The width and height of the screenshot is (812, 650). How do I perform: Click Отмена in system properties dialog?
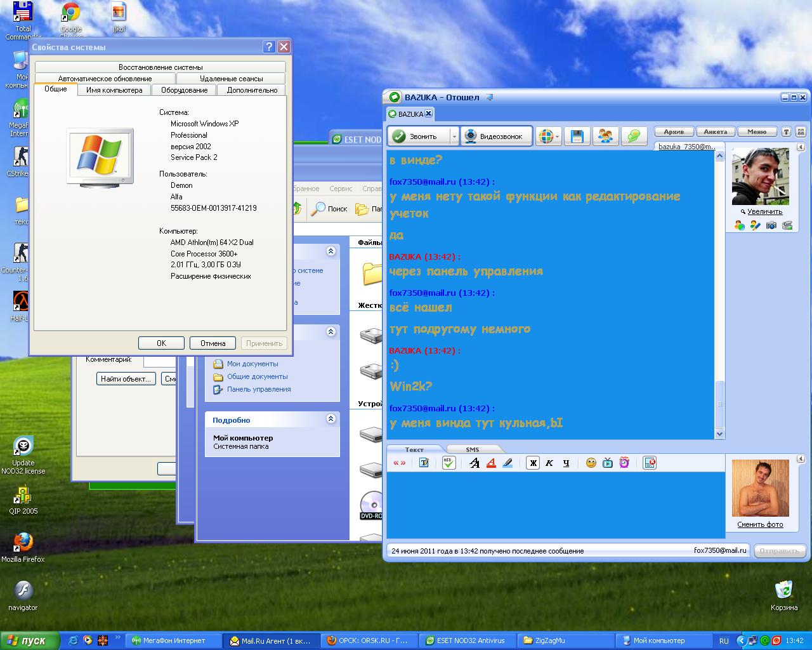(213, 343)
